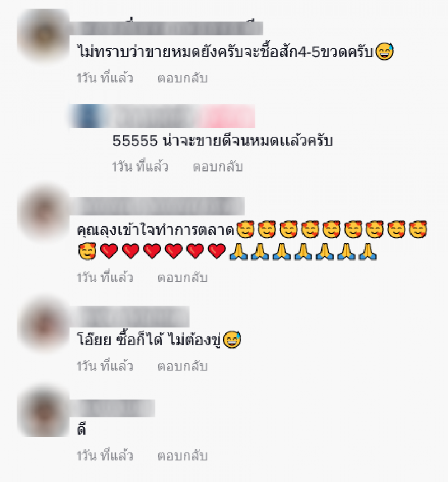Click ตอบกลับ under the 55555 reply
Viewport: 448px width, 482px height.
point(218,166)
